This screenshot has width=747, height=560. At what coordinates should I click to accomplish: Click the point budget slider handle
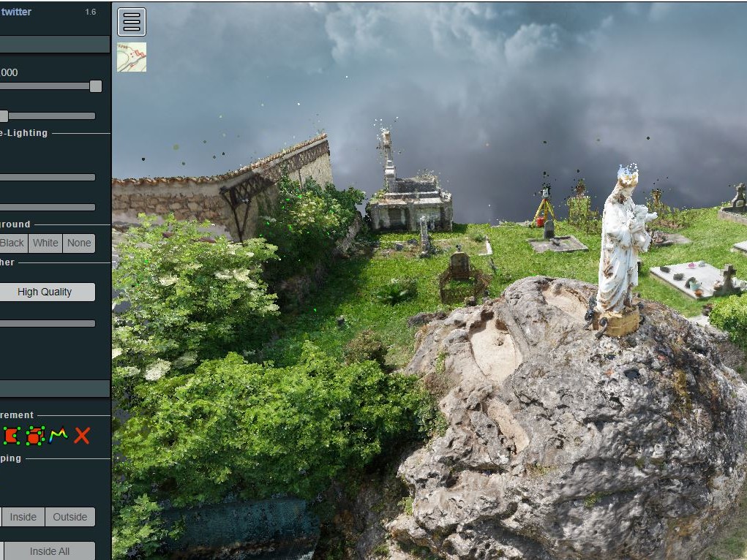(x=95, y=86)
